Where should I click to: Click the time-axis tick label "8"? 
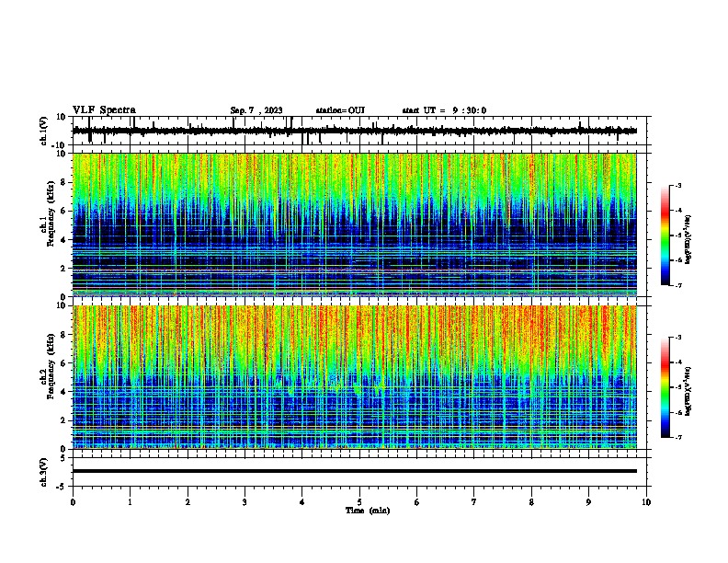531,502
